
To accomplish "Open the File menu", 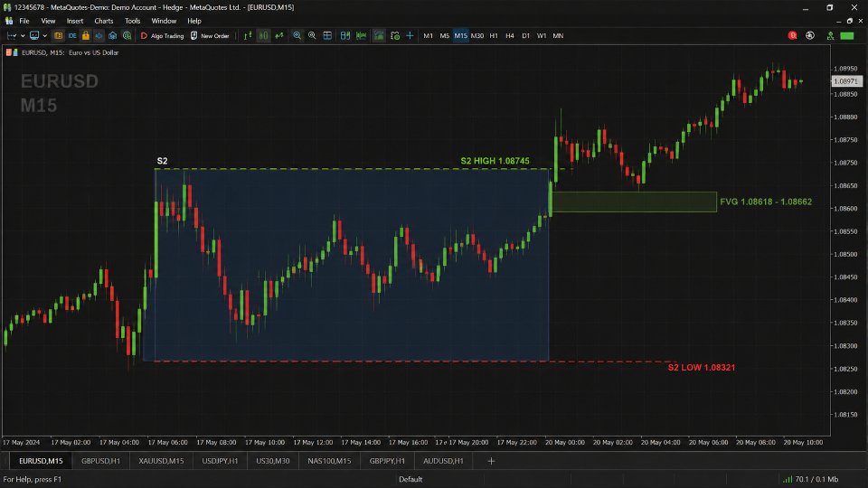I will pos(24,21).
